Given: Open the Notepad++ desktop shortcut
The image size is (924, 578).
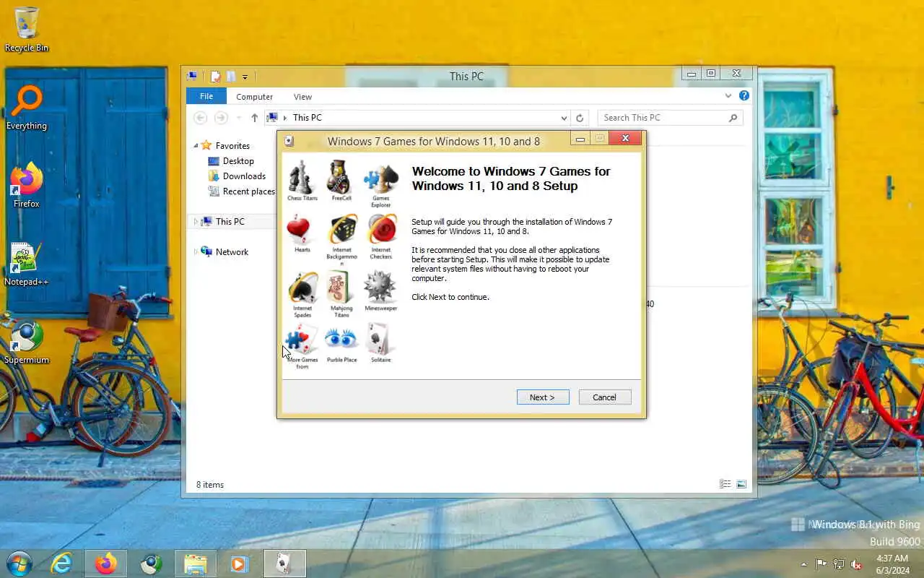Looking at the screenshot, I should 27,264.
